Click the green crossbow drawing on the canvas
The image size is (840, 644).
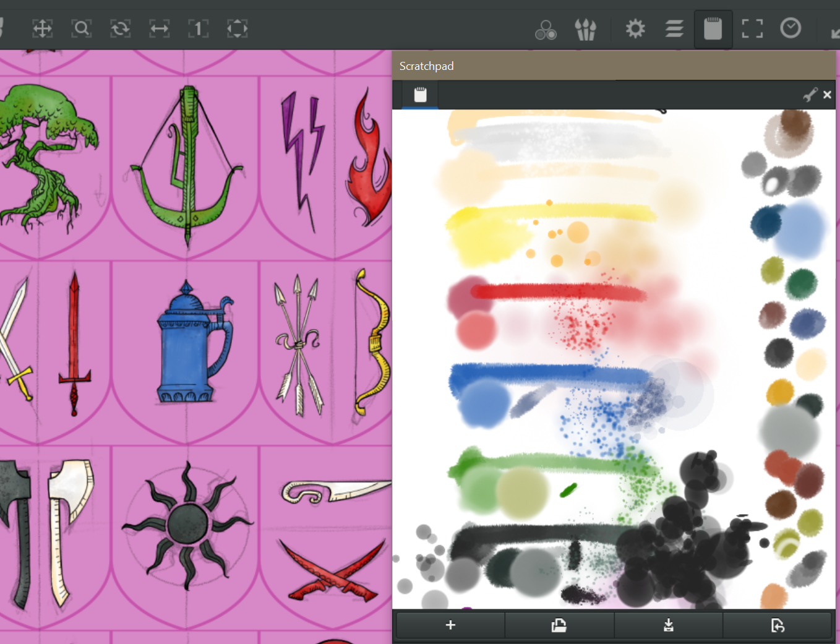point(187,166)
